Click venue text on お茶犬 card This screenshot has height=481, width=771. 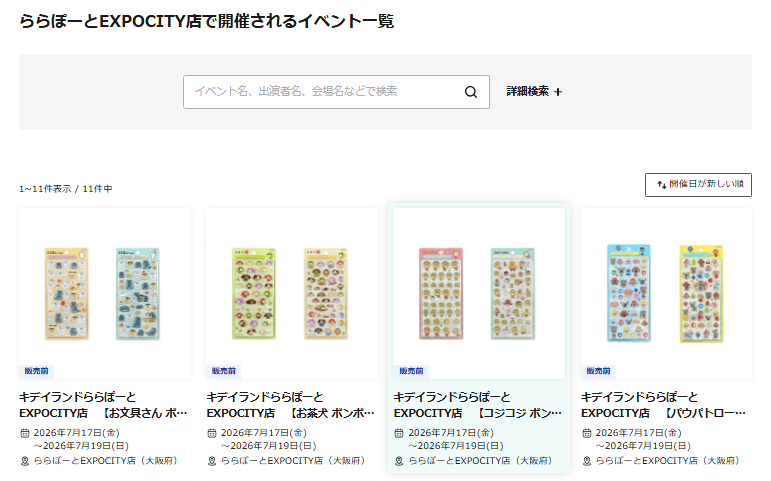click(293, 461)
